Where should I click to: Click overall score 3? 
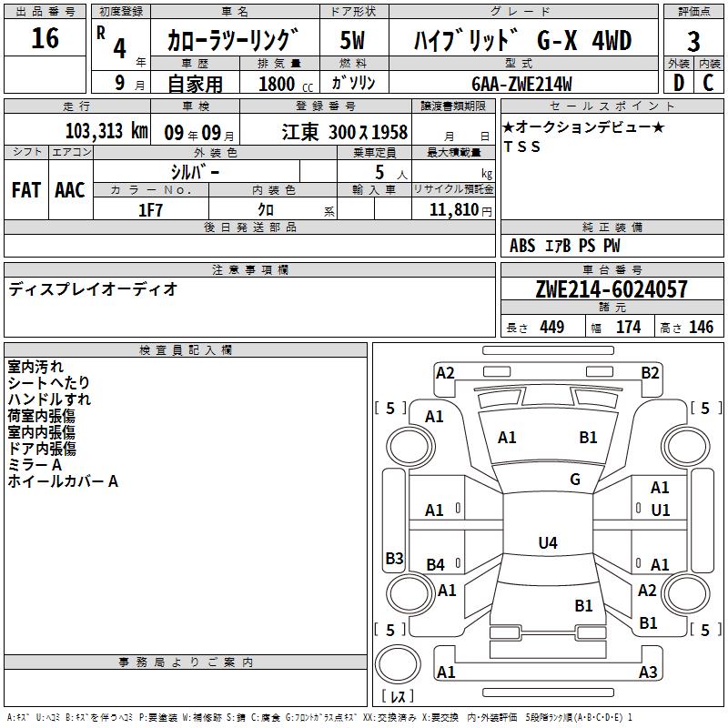coord(693,42)
